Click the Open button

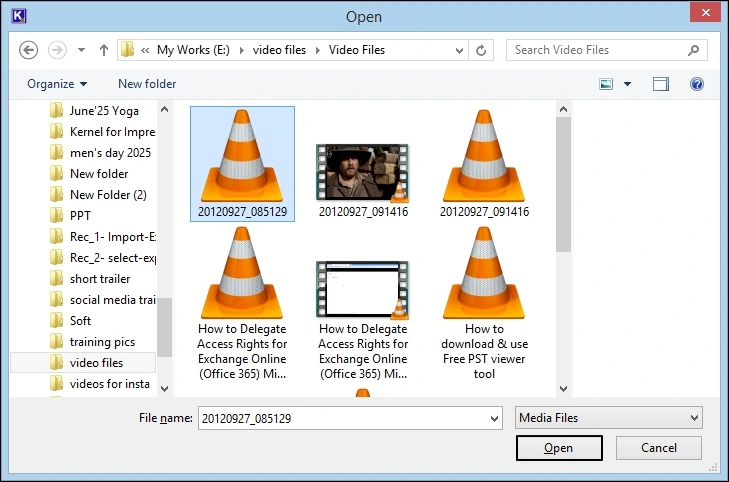(x=559, y=448)
